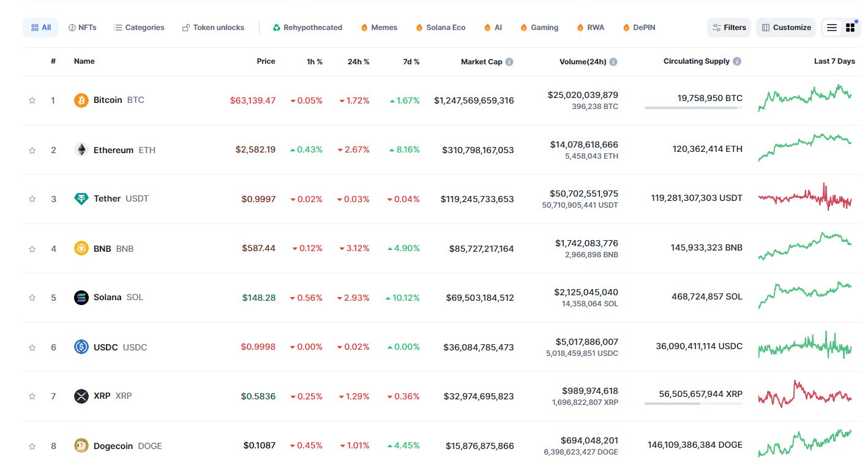Open XRP 7-day sparkline chart
868x468 pixels.
point(805,394)
